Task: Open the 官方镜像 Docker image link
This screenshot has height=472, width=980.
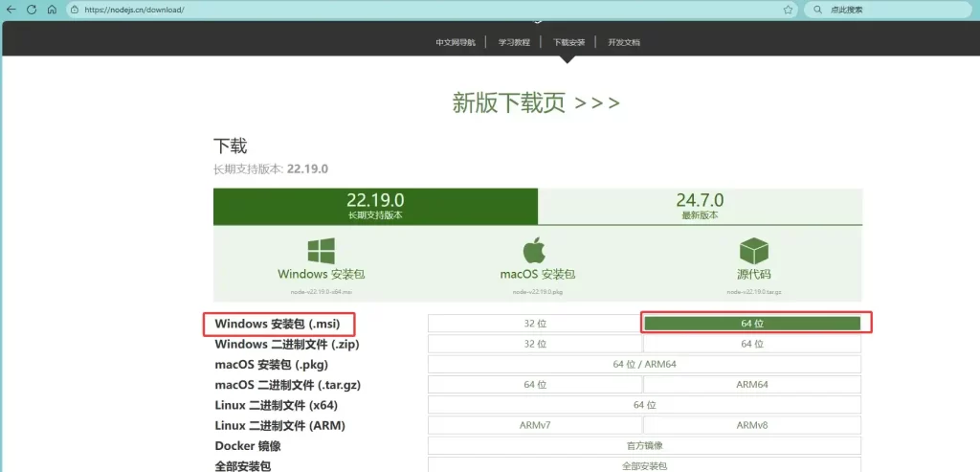Action: point(644,445)
